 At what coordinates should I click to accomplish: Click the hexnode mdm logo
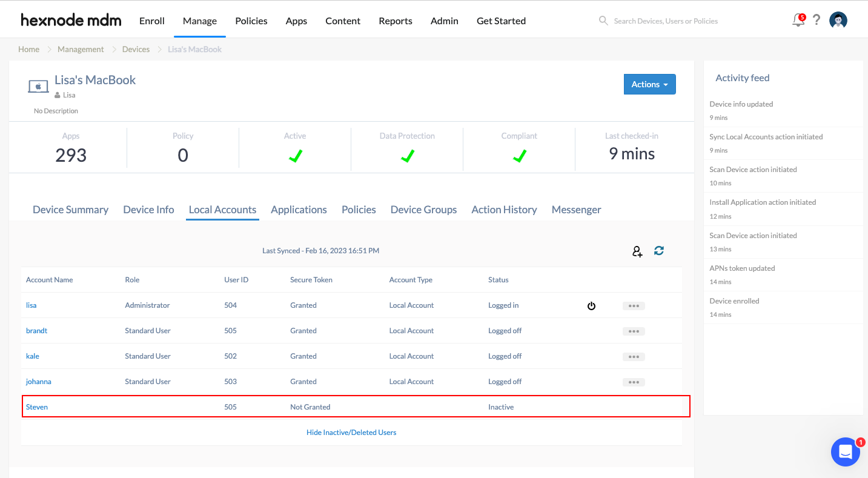(x=71, y=20)
